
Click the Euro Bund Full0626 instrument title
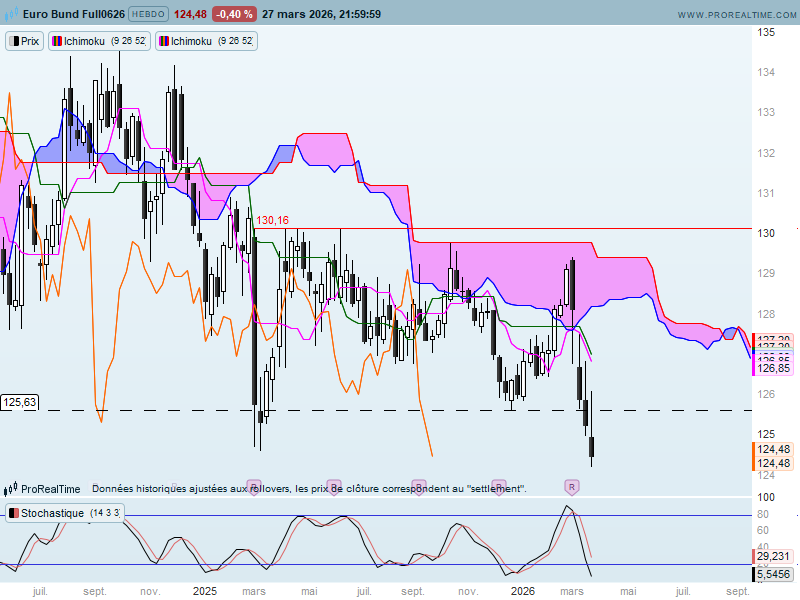(72, 14)
